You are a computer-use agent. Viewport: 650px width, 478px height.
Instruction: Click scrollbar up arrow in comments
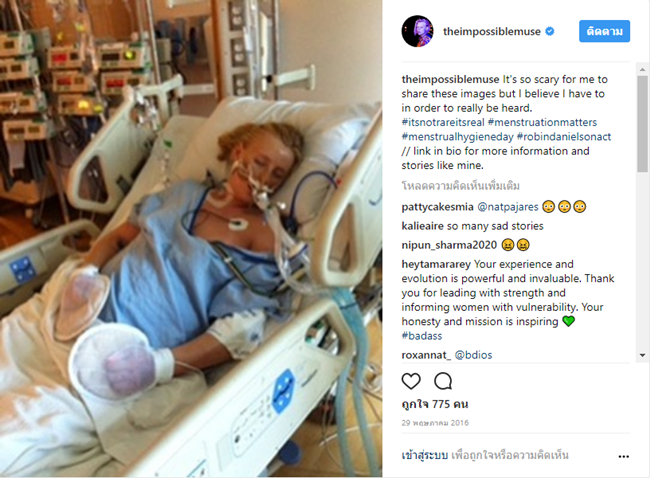point(643,69)
